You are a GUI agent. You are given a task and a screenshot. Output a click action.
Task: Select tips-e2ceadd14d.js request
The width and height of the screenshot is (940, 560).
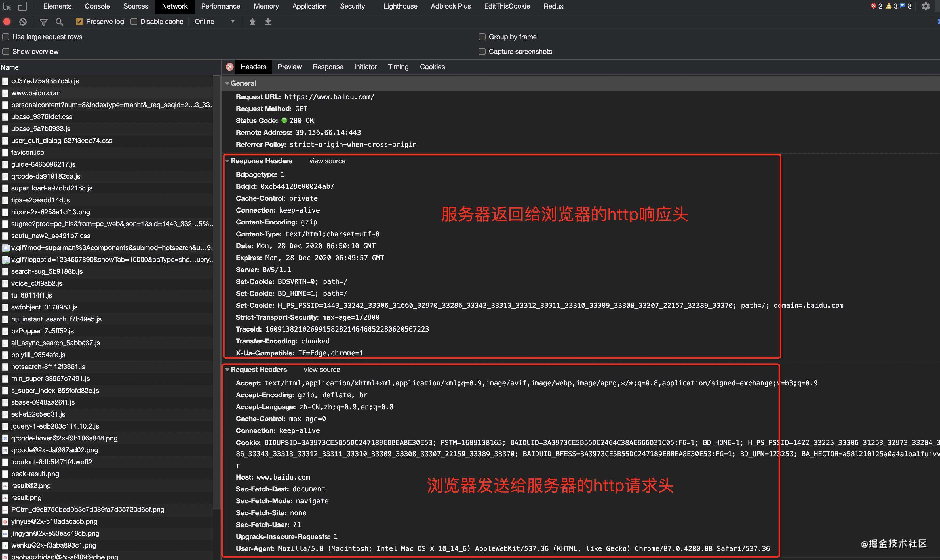(106, 200)
